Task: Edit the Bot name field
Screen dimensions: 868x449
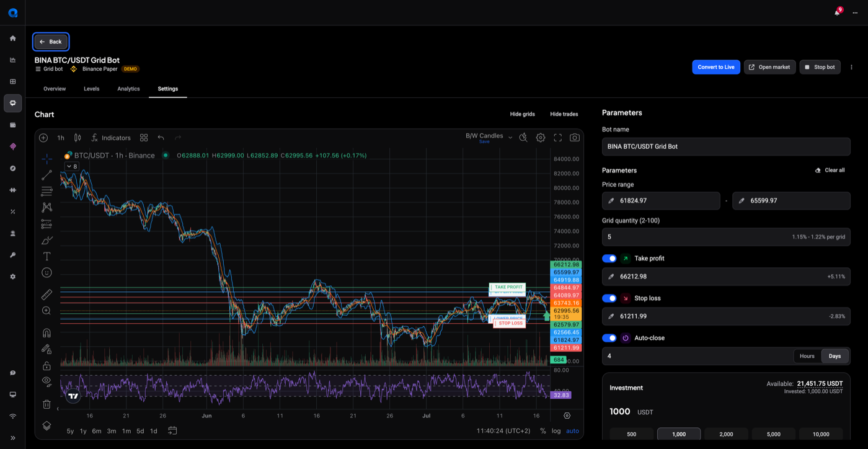Action: tap(726, 146)
